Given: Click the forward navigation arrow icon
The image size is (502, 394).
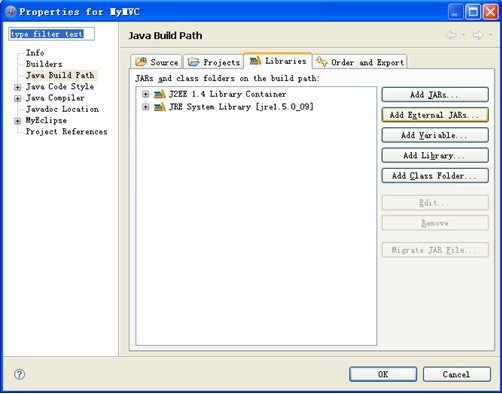Looking at the screenshot, I should [x=478, y=35].
